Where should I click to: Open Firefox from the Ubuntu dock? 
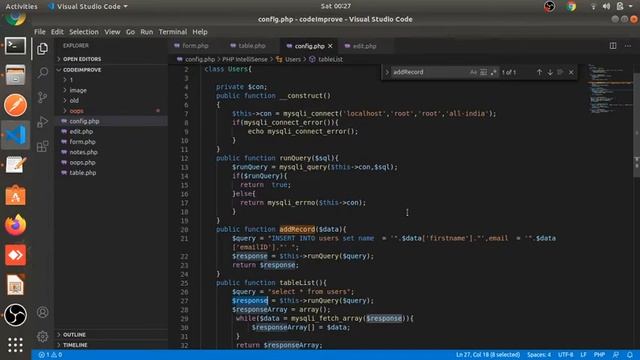16,225
